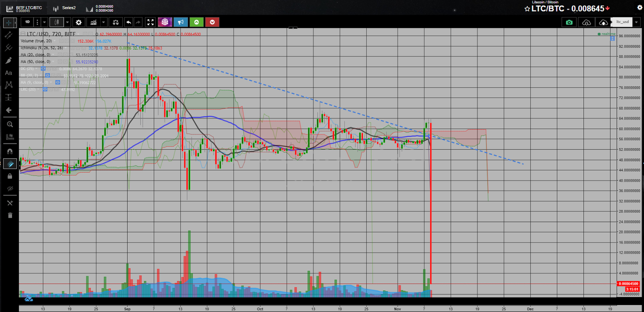Switch to the BITF:LTC/BTC tab
This screenshot has height=312, width=644.
click(x=24, y=9)
